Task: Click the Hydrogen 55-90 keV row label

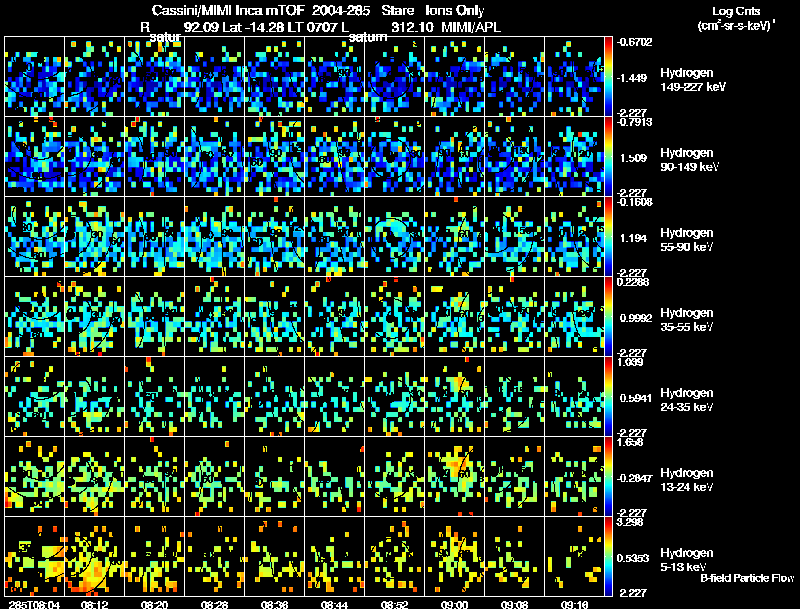Action: click(687, 239)
